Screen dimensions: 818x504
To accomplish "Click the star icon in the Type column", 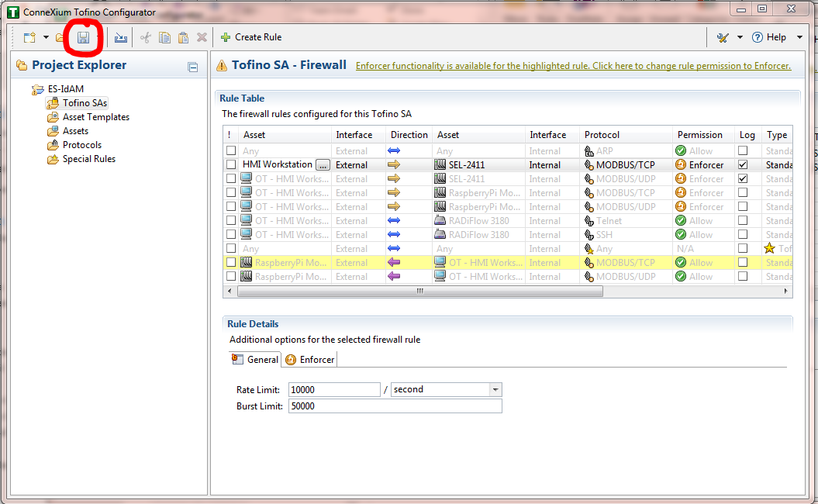I will (x=769, y=248).
